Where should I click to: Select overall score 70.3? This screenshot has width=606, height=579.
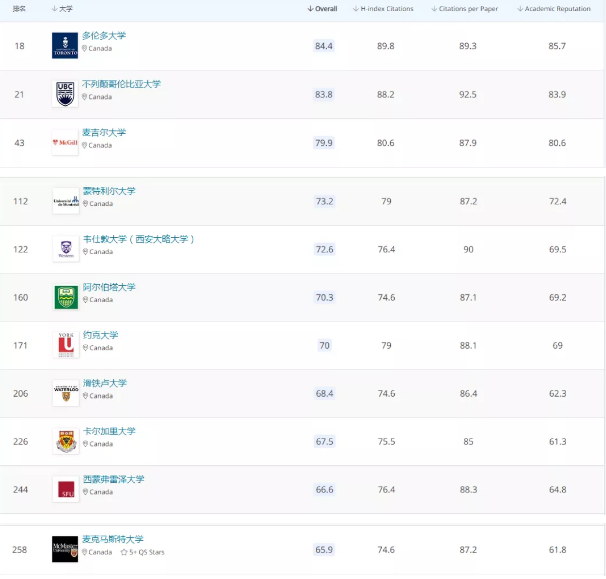click(324, 297)
